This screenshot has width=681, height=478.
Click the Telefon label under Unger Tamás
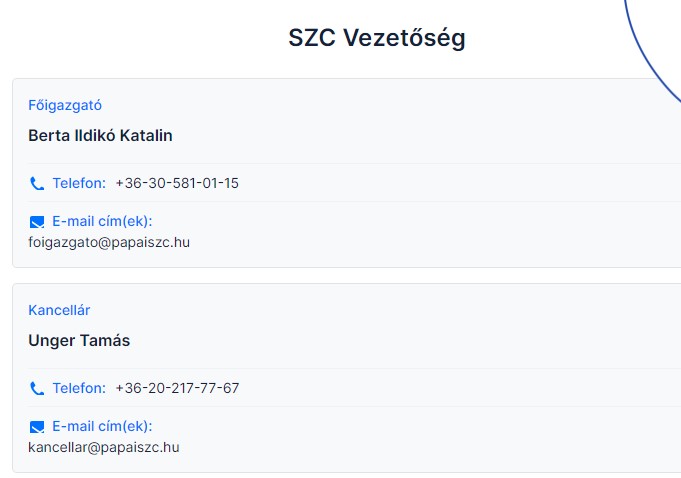[79, 388]
